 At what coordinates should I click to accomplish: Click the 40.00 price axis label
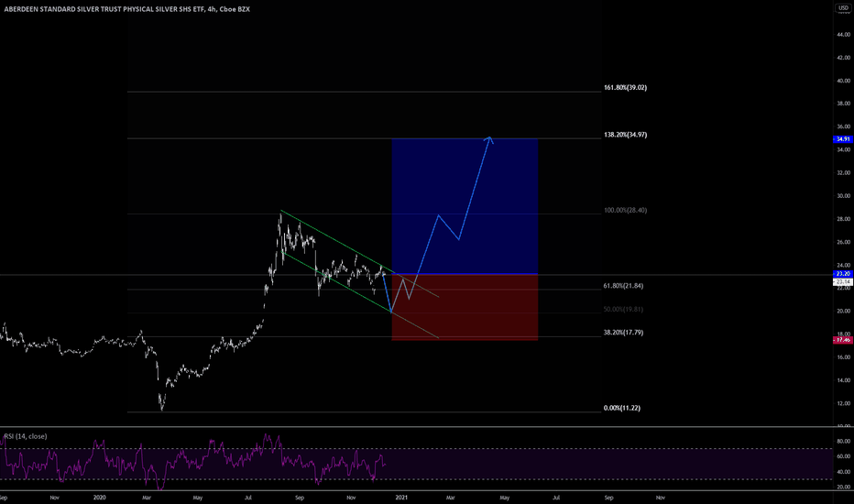(x=844, y=81)
